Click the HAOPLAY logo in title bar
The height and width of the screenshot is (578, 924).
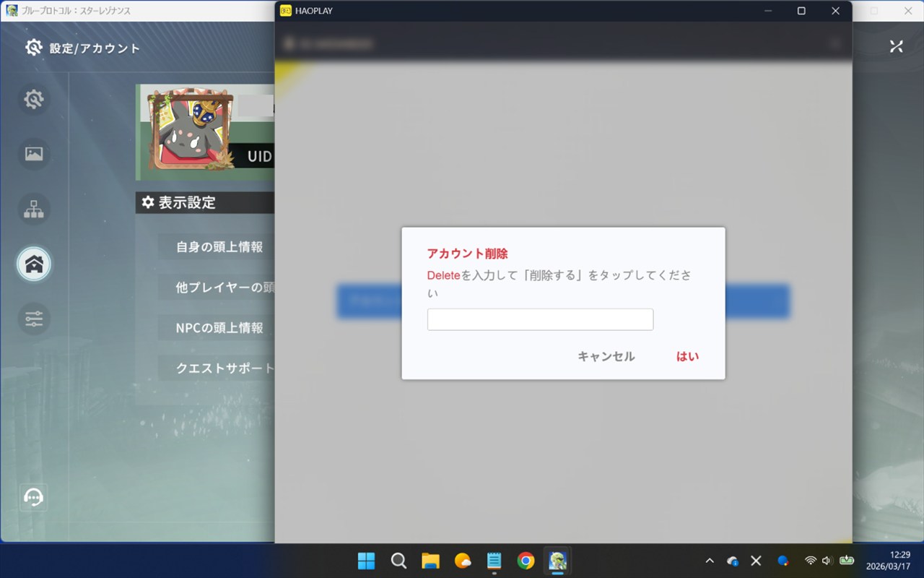pos(286,11)
